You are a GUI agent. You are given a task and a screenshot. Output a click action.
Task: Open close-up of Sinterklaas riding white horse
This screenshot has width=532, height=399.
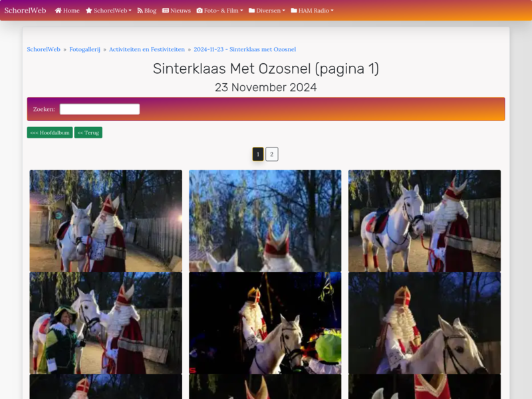point(424,323)
